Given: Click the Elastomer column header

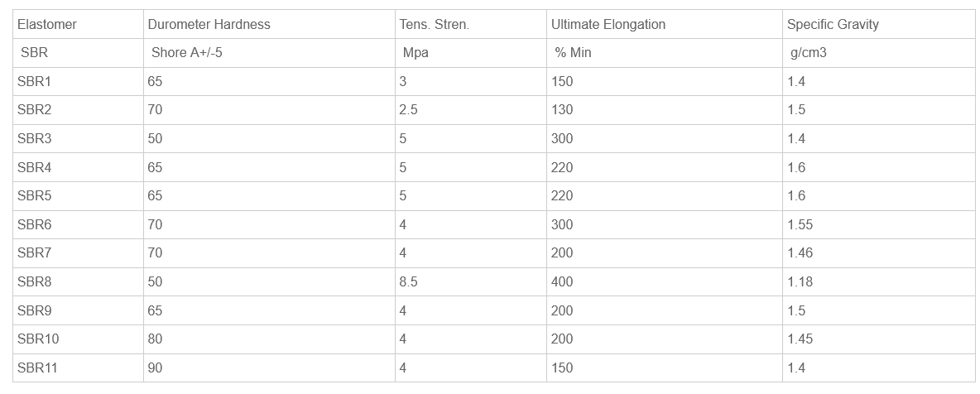Looking at the screenshot, I should pyautogui.click(x=47, y=24).
